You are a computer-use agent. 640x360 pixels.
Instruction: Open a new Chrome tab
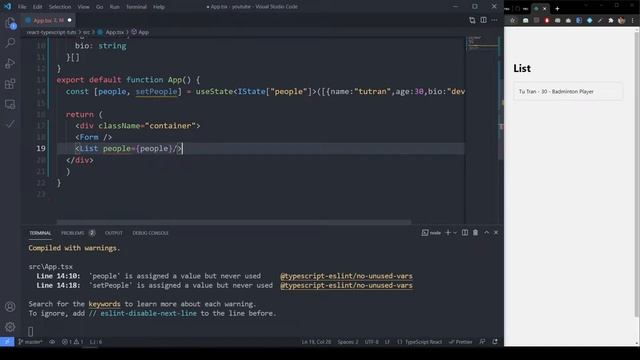557,9
